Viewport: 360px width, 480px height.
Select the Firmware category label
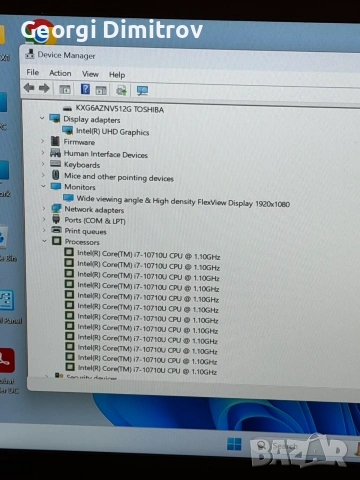tap(79, 142)
